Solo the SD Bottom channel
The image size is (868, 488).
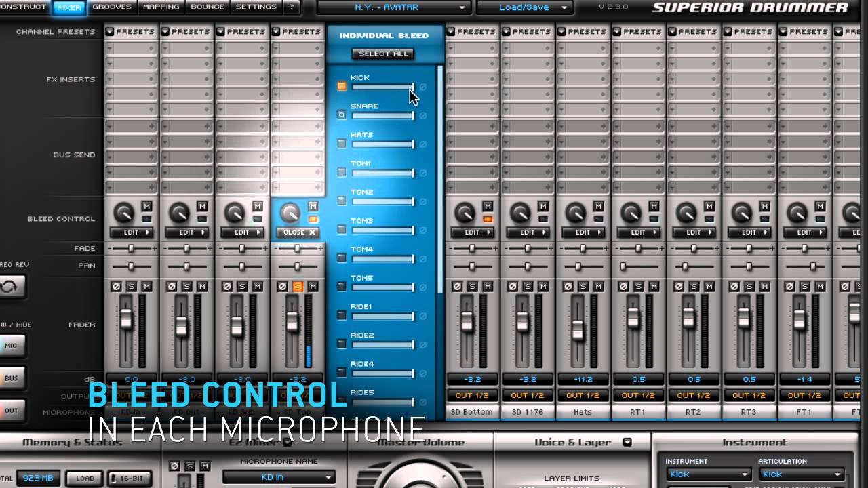click(x=472, y=287)
